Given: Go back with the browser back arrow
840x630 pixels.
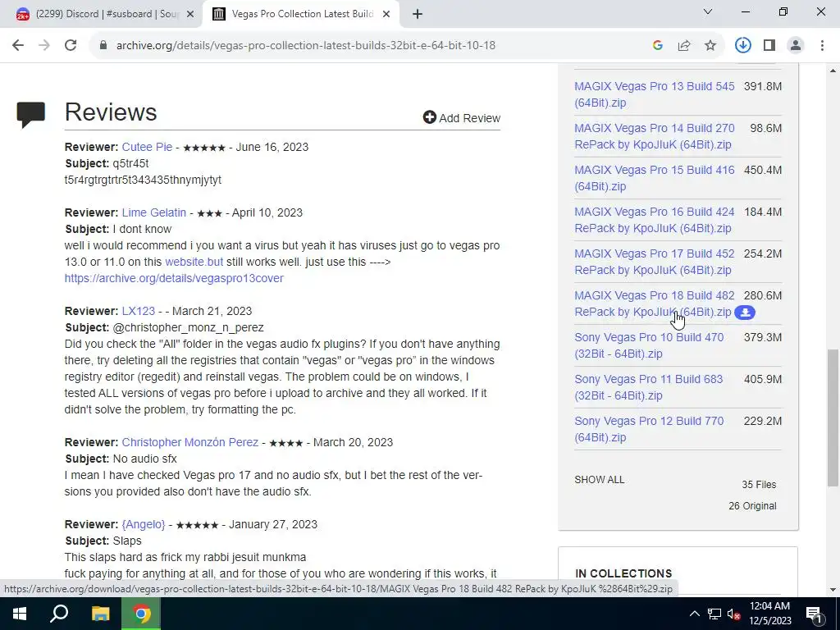Looking at the screenshot, I should tap(18, 46).
